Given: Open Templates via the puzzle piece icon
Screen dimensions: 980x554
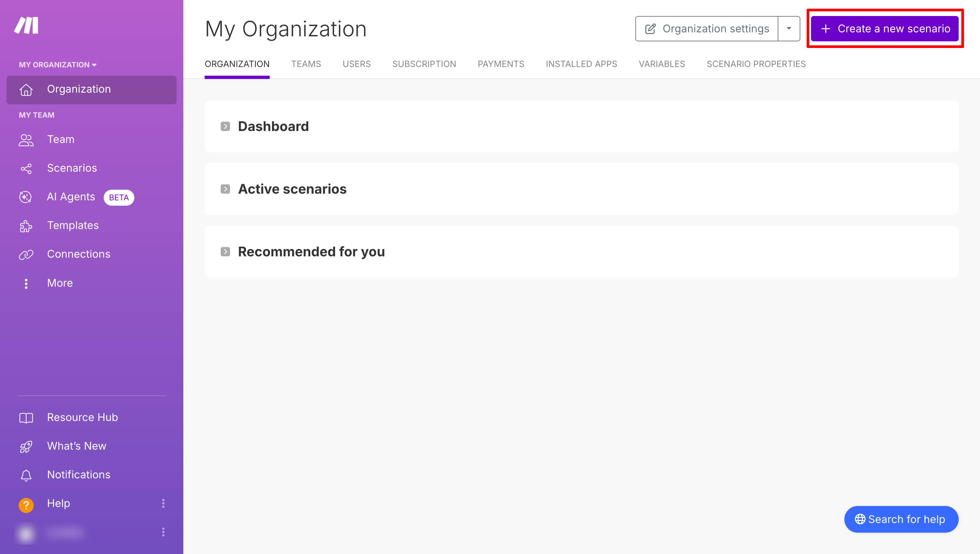Looking at the screenshot, I should pos(26,226).
